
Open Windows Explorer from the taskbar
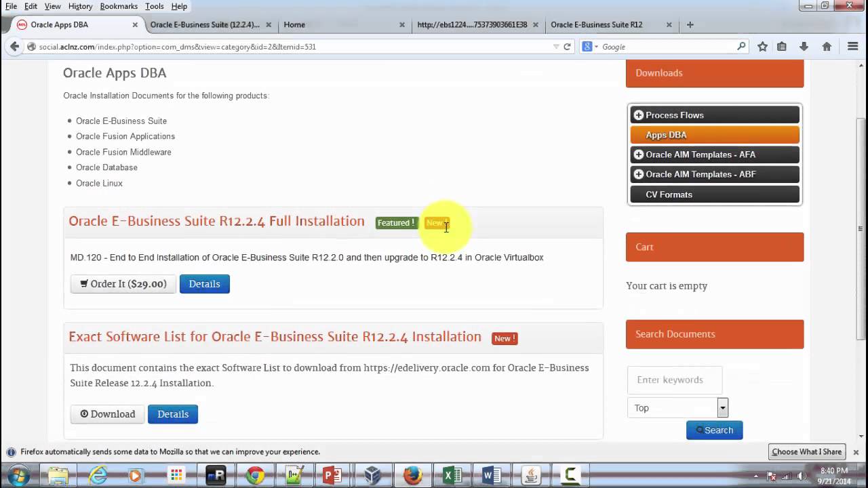point(58,476)
